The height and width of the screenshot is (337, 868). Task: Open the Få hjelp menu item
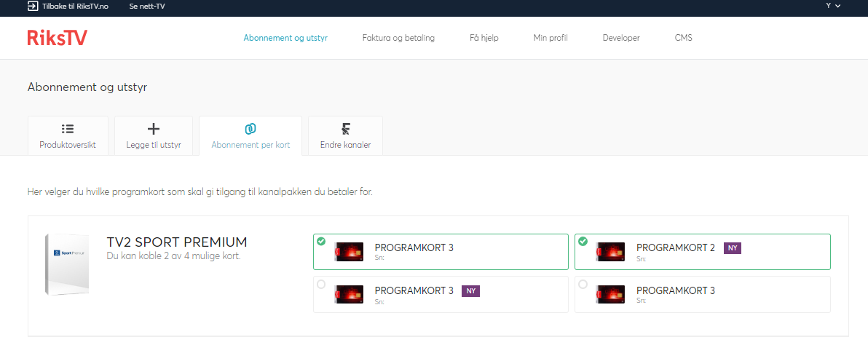(484, 38)
